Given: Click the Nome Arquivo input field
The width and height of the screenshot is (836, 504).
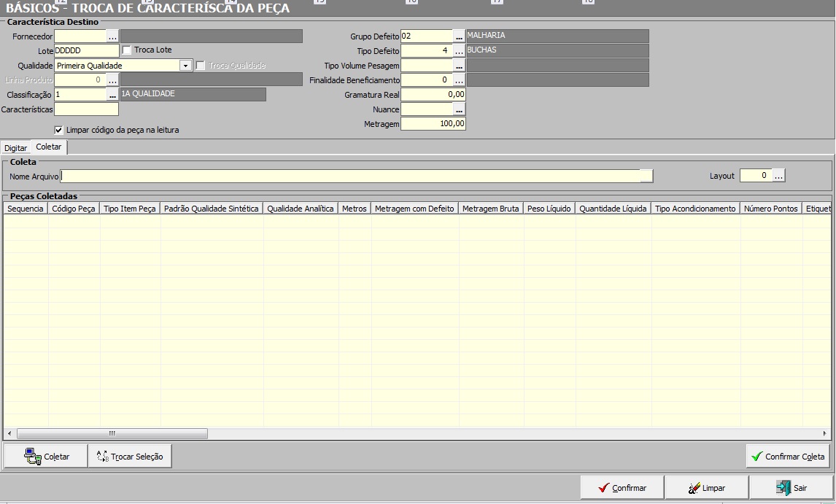Looking at the screenshot, I should [x=350, y=176].
